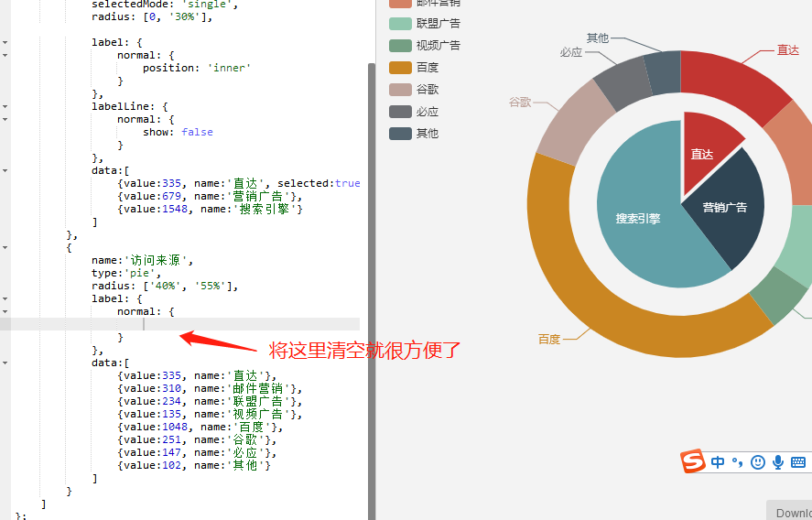The width and height of the screenshot is (812, 520).
Task: Click the 必应 label above the ring
Action: click(570, 52)
